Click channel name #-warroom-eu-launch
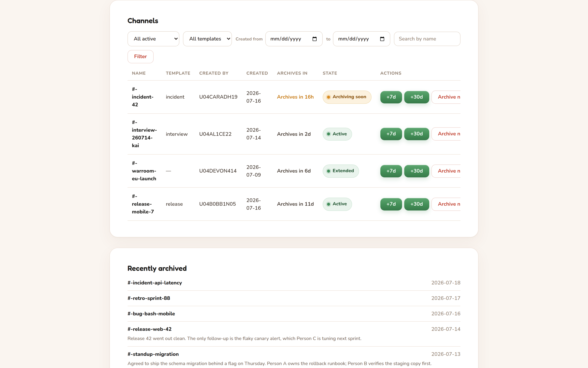This screenshot has height=368, width=588. [144, 171]
